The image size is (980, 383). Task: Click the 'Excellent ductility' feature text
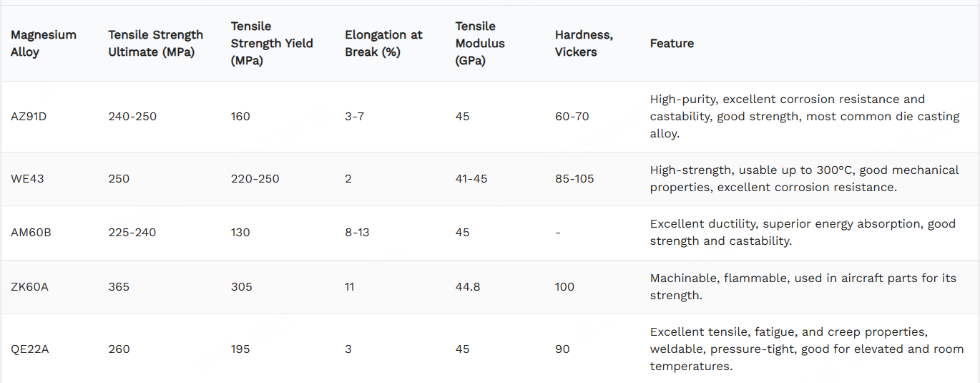point(803,232)
